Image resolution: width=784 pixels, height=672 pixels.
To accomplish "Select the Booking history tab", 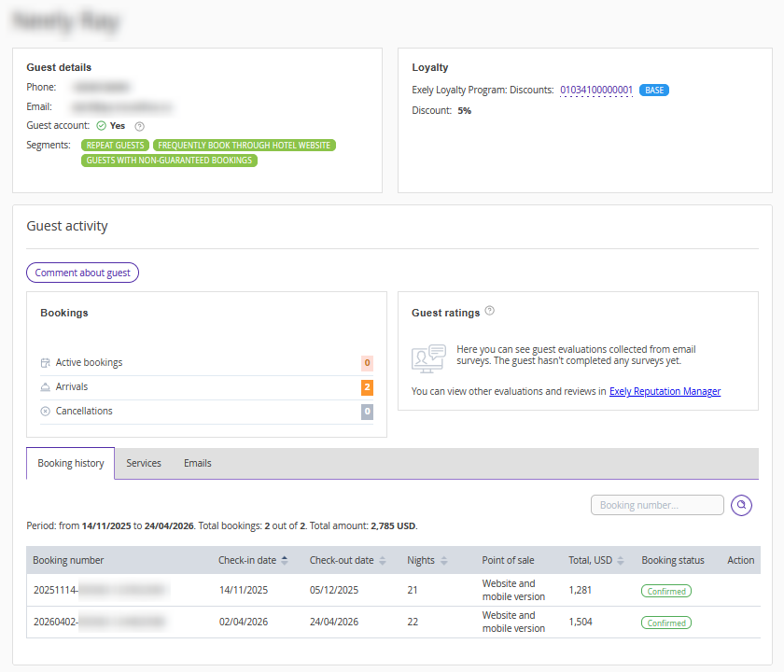I will point(71,464).
